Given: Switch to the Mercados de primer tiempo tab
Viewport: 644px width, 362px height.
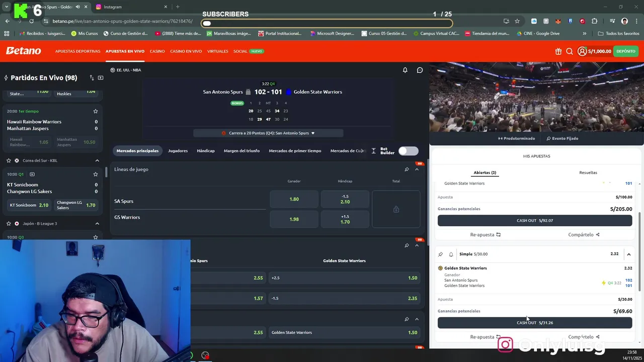Looking at the screenshot, I should click(295, 151).
